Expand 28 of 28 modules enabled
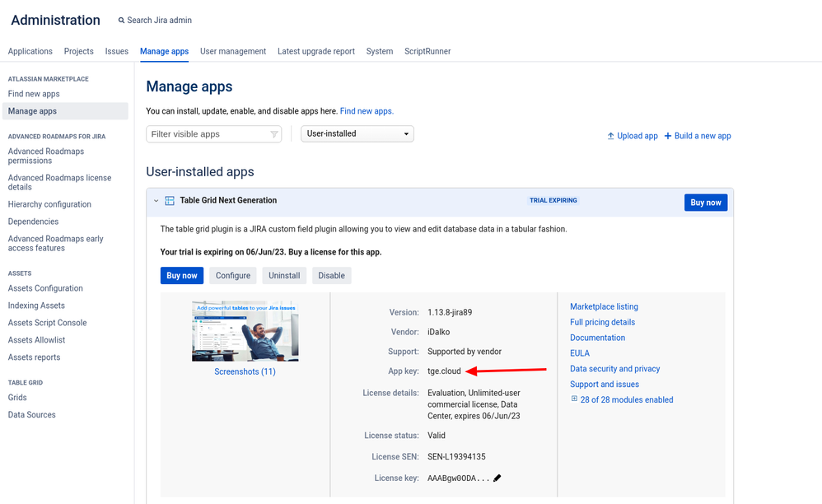The height and width of the screenshot is (504, 822). coord(627,399)
